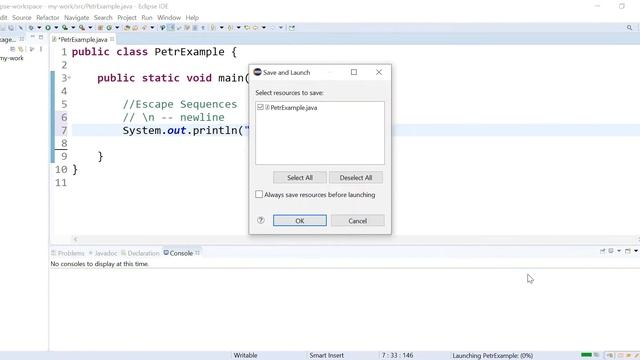
Task: Click progress view icon beside green bar
Action: 596,355
